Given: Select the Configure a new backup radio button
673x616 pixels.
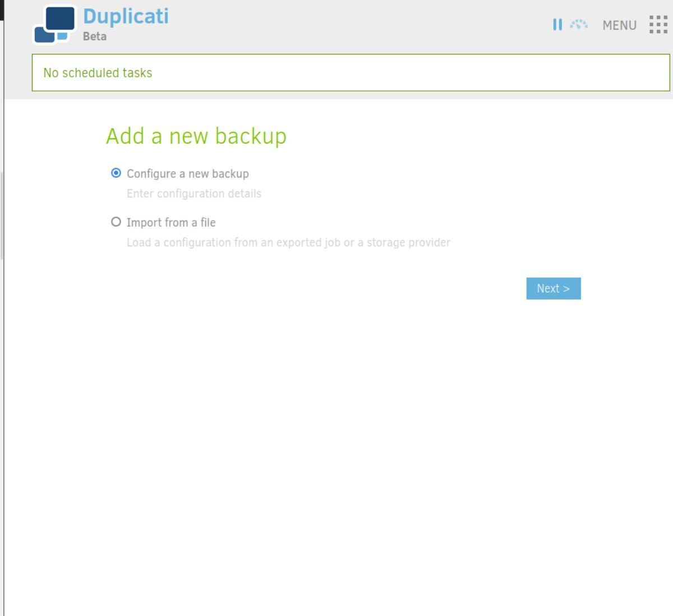Looking at the screenshot, I should tap(116, 173).
